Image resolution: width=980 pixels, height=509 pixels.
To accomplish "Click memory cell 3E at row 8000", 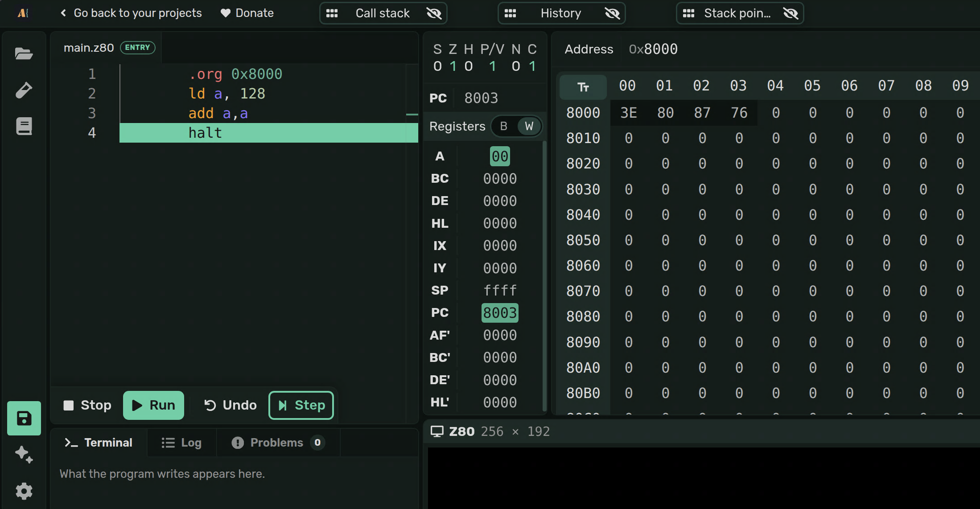I will (629, 113).
